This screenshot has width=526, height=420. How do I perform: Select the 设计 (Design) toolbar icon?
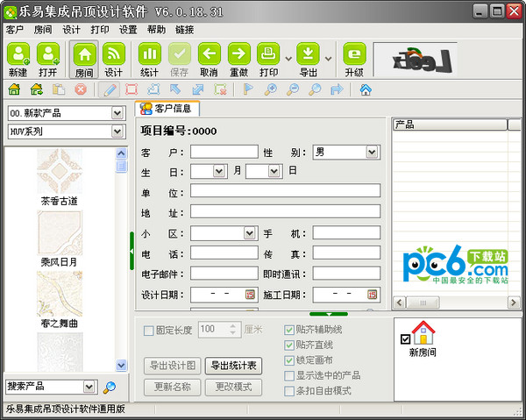[114, 54]
